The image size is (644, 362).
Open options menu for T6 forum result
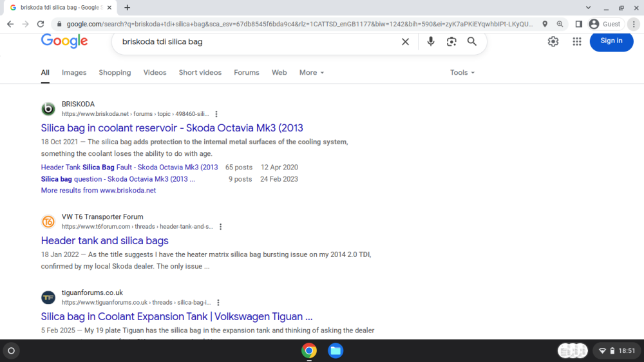[x=220, y=227]
